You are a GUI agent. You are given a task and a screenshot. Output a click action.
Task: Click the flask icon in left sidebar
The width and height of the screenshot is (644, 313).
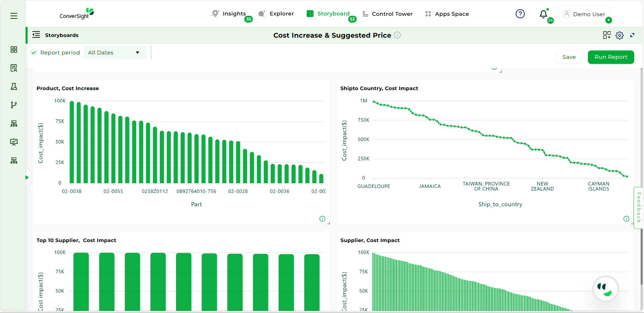tap(14, 86)
